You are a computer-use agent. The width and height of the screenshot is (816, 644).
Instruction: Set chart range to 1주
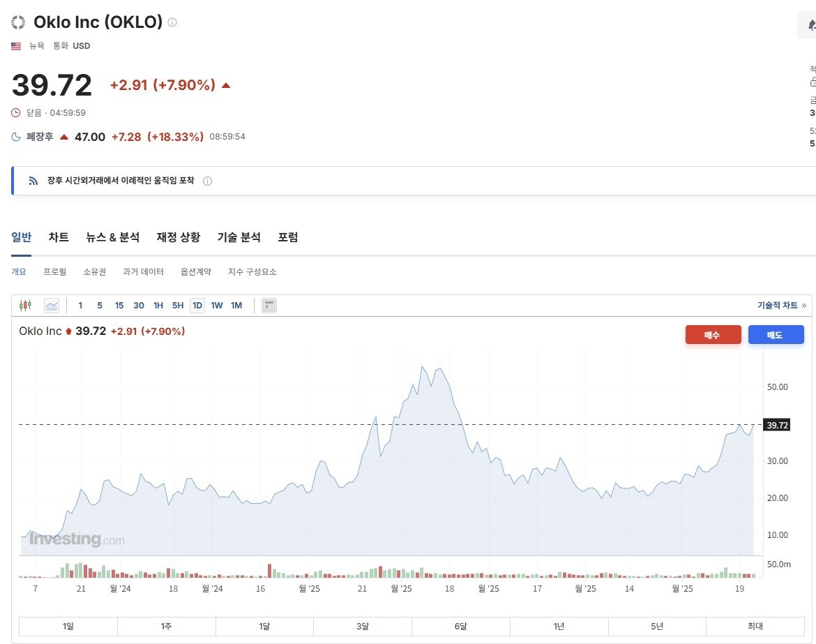tap(167, 627)
